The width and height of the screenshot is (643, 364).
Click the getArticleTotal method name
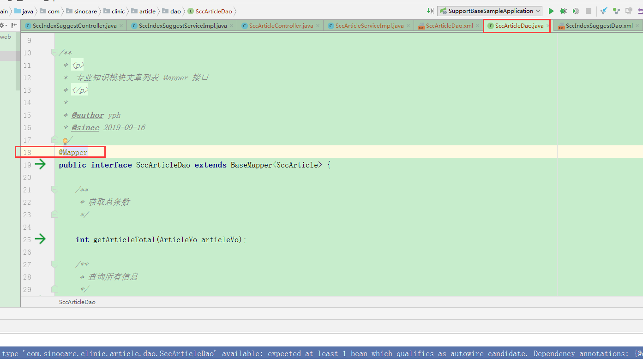click(x=124, y=239)
